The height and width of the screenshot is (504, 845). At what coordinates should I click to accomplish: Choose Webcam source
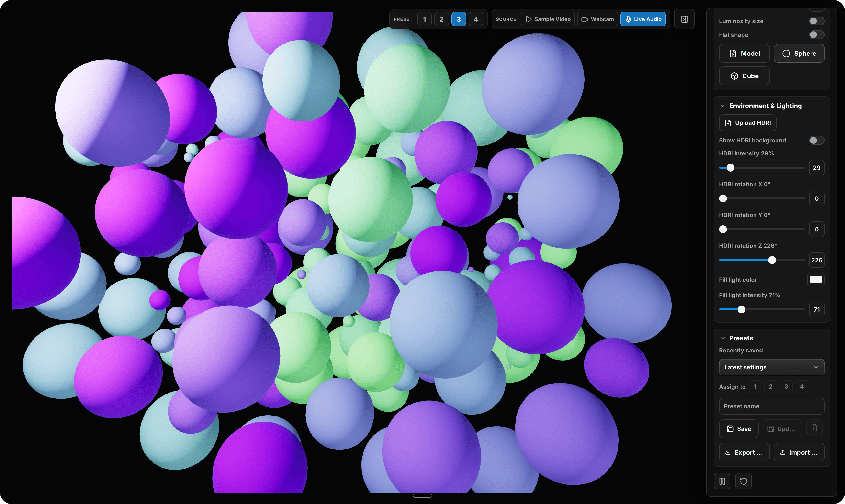[597, 19]
